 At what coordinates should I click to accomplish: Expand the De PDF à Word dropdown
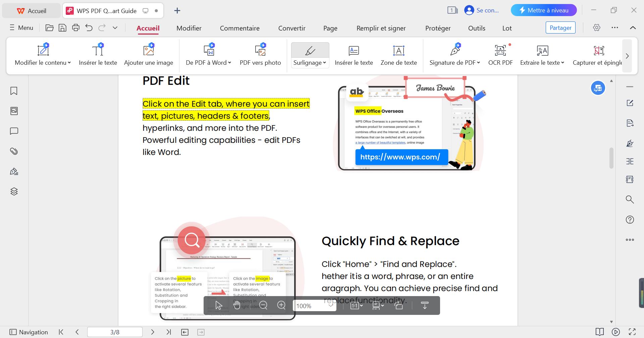coord(230,63)
